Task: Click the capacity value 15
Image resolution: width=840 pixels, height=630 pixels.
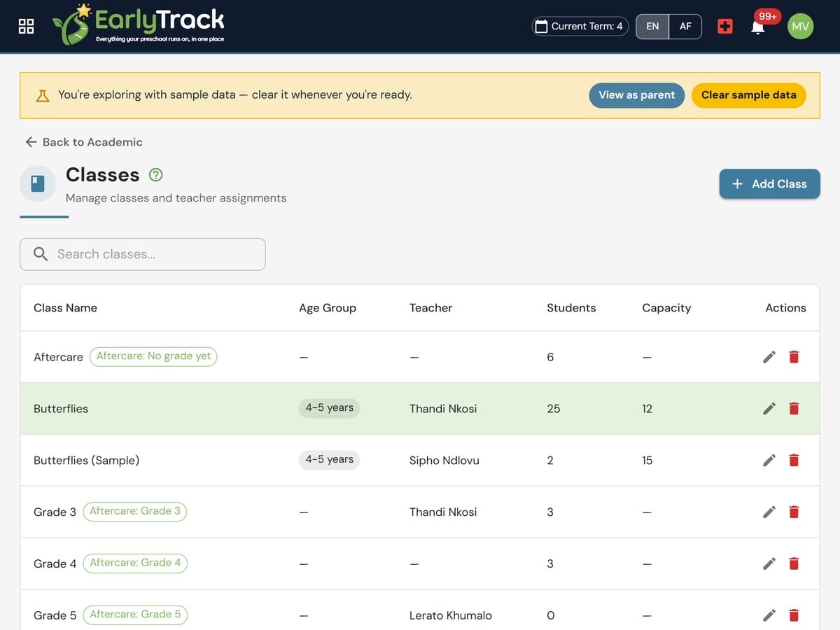Action: click(647, 461)
